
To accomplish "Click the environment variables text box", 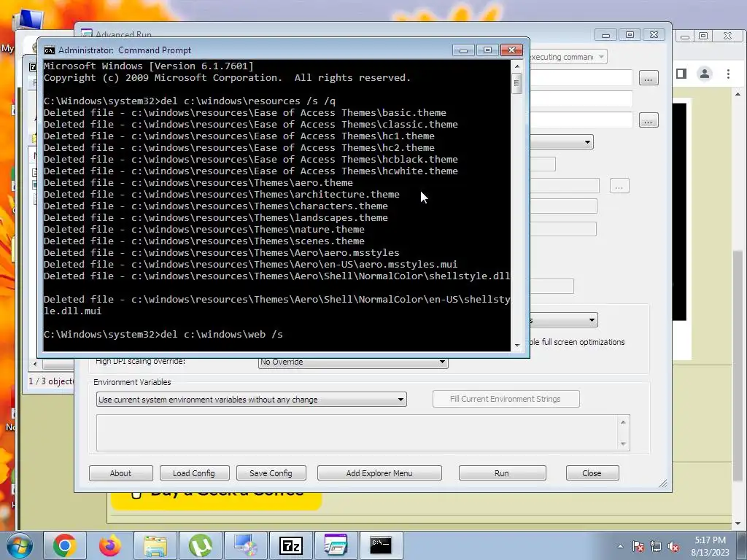I will pos(357,433).
